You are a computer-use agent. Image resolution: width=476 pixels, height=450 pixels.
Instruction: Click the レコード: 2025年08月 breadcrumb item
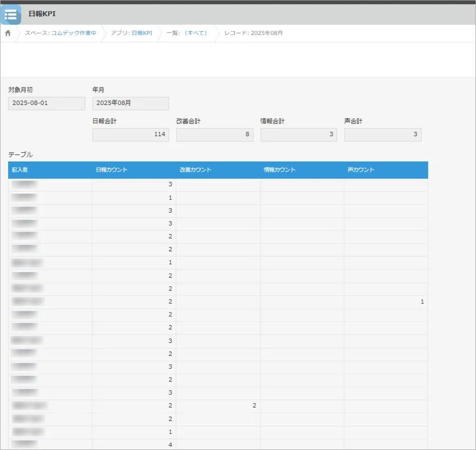tap(255, 33)
